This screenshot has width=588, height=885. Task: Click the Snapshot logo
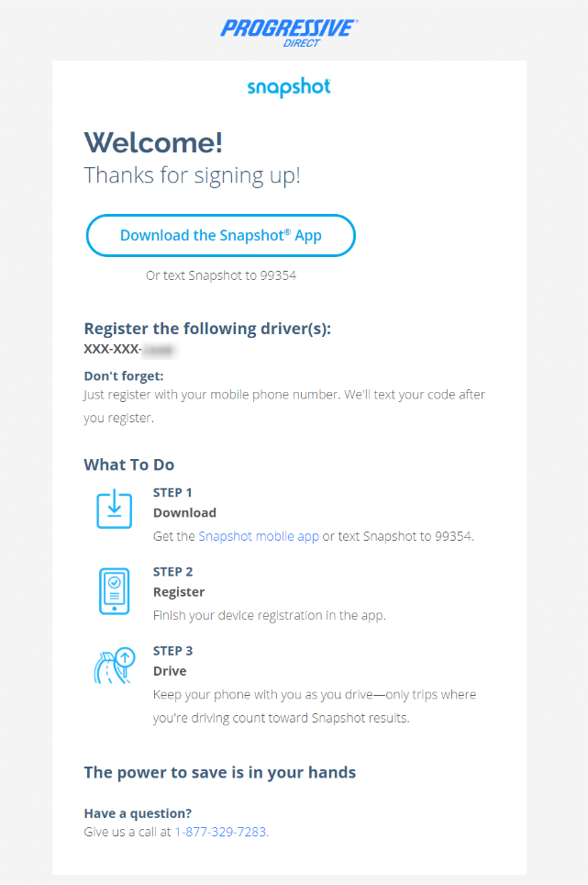click(289, 88)
